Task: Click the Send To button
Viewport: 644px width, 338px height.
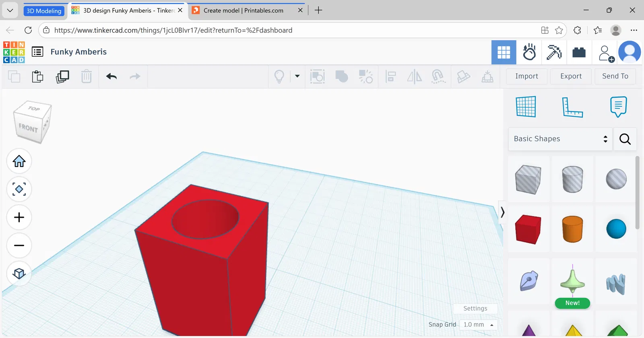Action: (615, 76)
